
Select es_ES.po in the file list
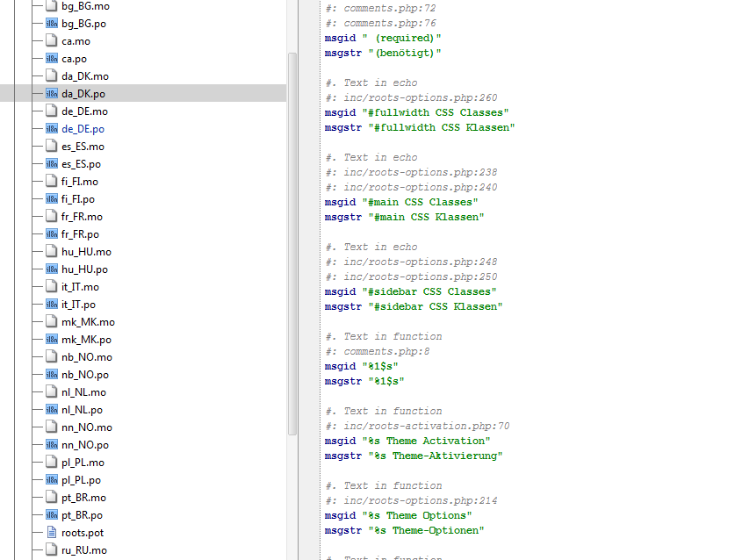[x=81, y=164]
